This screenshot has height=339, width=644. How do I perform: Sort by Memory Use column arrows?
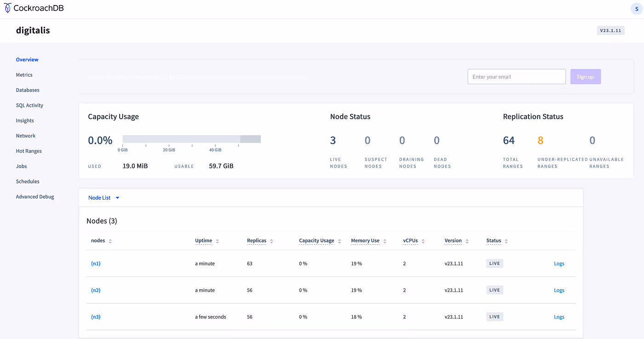click(x=385, y=241)
